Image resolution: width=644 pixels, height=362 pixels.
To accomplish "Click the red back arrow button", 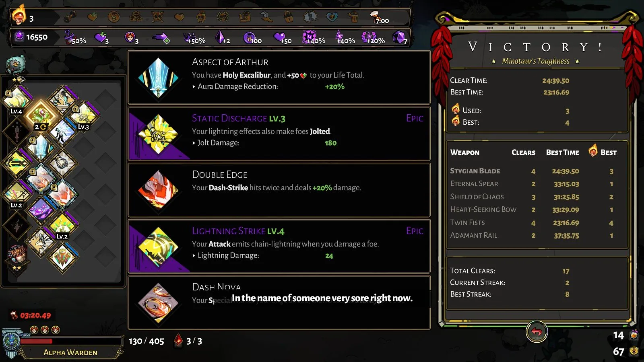I will tap(537, 332).
